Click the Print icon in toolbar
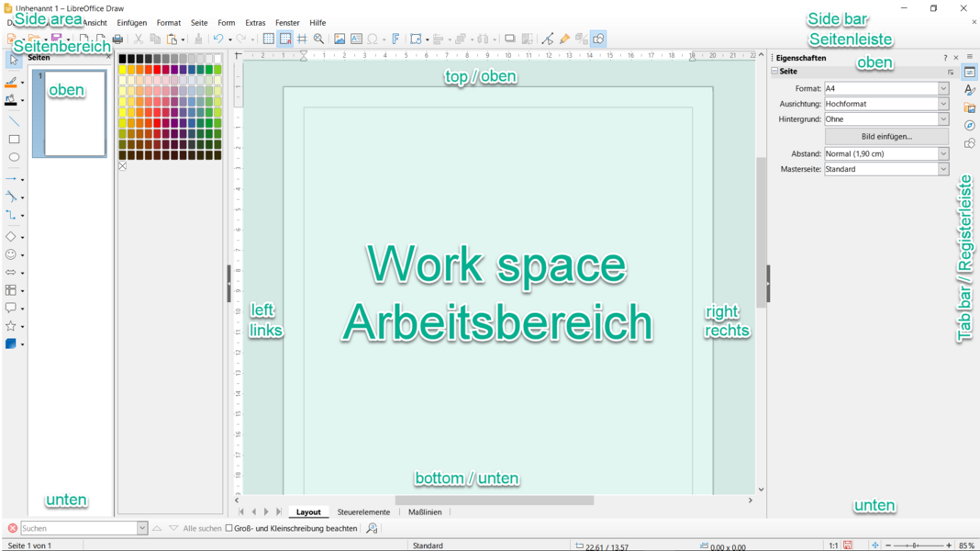 coord(117,39)
